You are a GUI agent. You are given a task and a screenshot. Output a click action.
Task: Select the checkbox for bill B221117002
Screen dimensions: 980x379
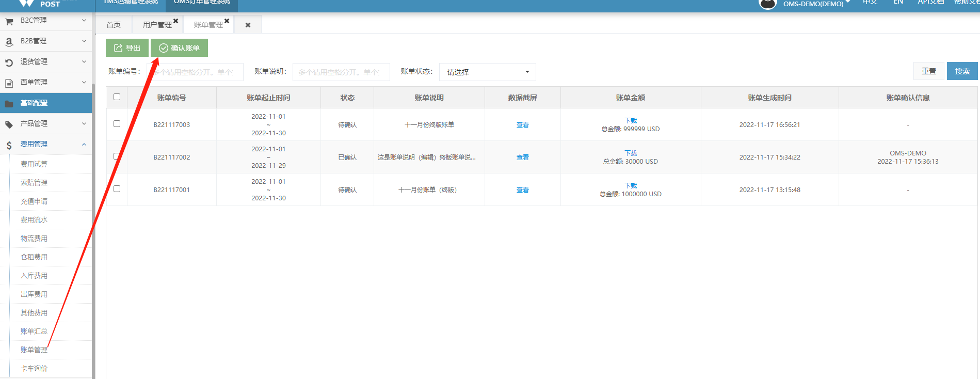coord(117,156)
